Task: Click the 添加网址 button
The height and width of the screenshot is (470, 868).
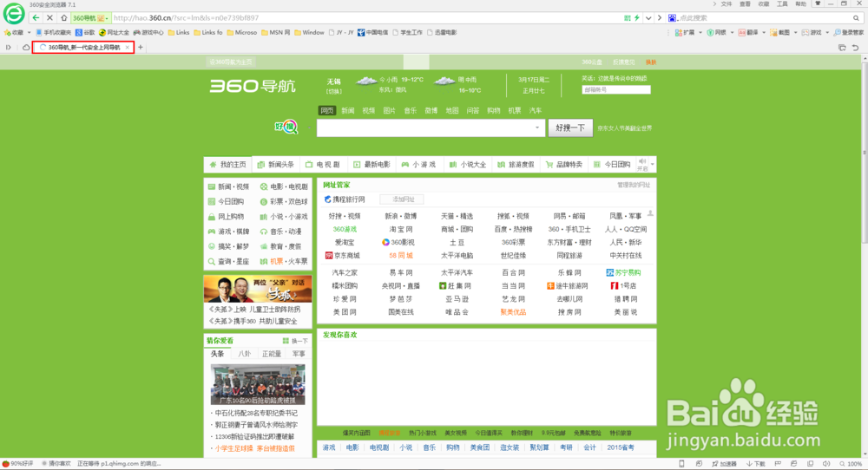Action: (403, 199)
